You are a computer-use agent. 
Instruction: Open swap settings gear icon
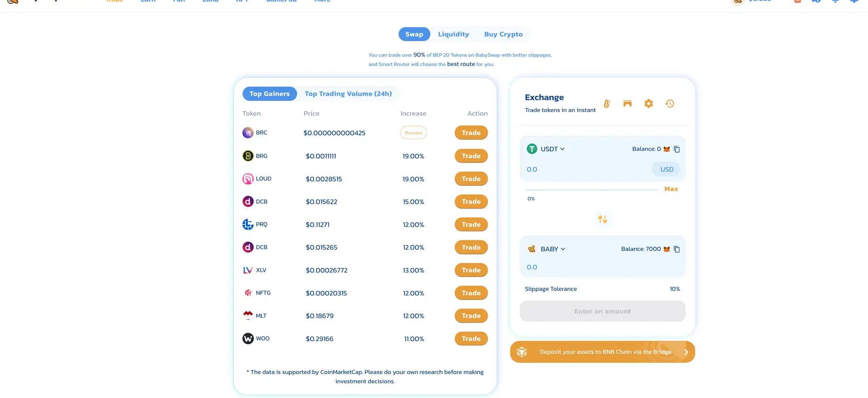649,104
